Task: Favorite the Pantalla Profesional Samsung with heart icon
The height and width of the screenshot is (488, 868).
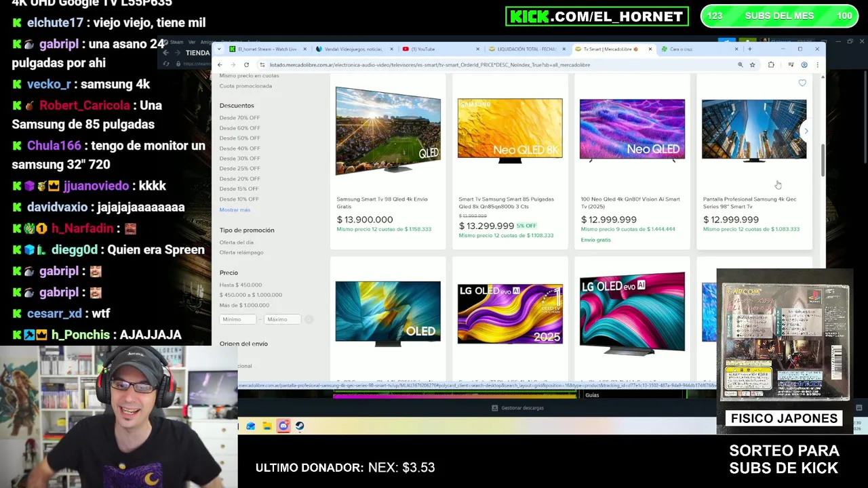Action: [802, 83]
